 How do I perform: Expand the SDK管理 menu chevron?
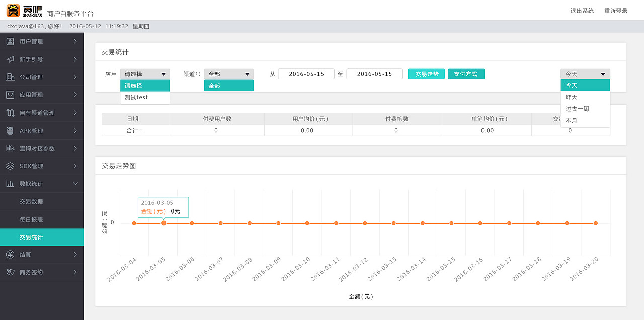click(x=75, y=166)
